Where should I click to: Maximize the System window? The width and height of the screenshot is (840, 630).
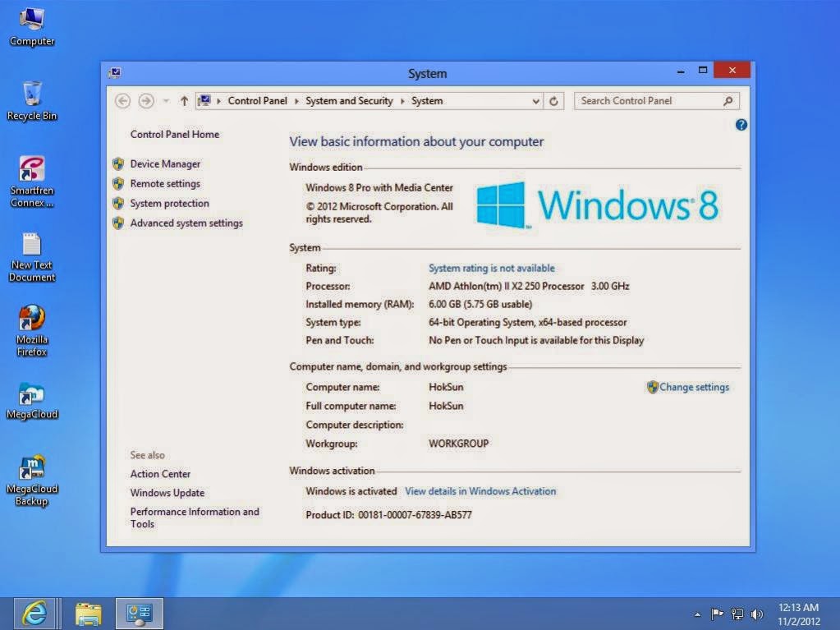point(702,70)
